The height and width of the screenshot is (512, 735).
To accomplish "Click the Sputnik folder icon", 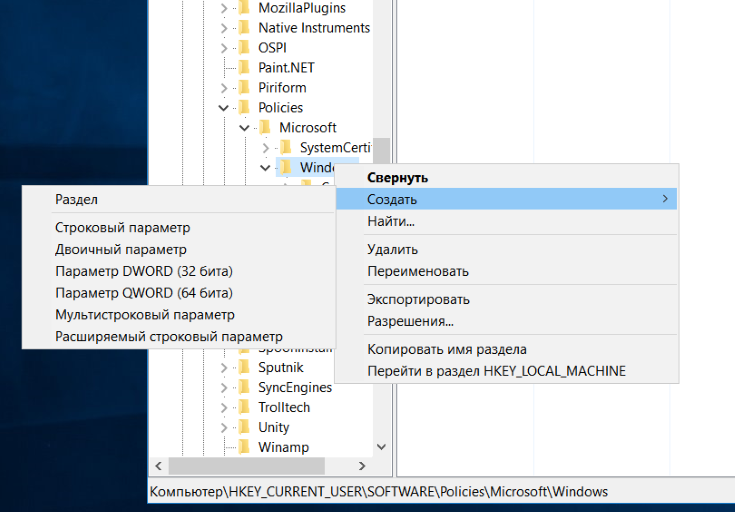I will (241, 367).
